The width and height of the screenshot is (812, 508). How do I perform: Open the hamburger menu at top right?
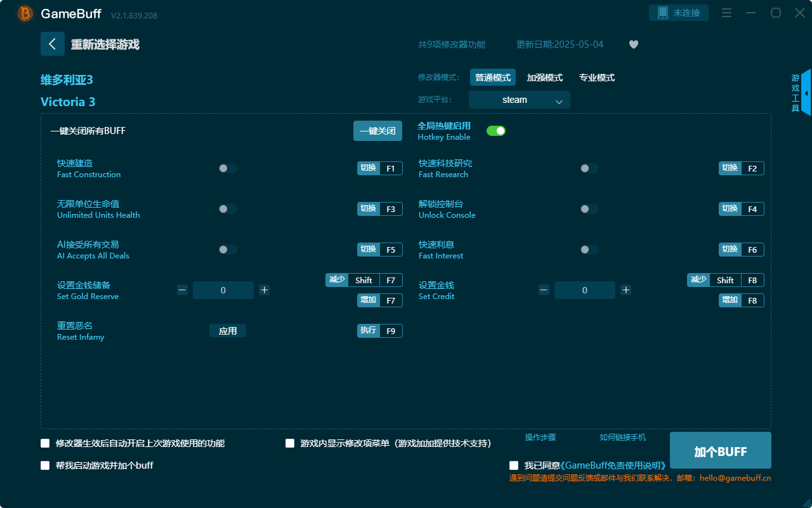(x=726, y=13)
